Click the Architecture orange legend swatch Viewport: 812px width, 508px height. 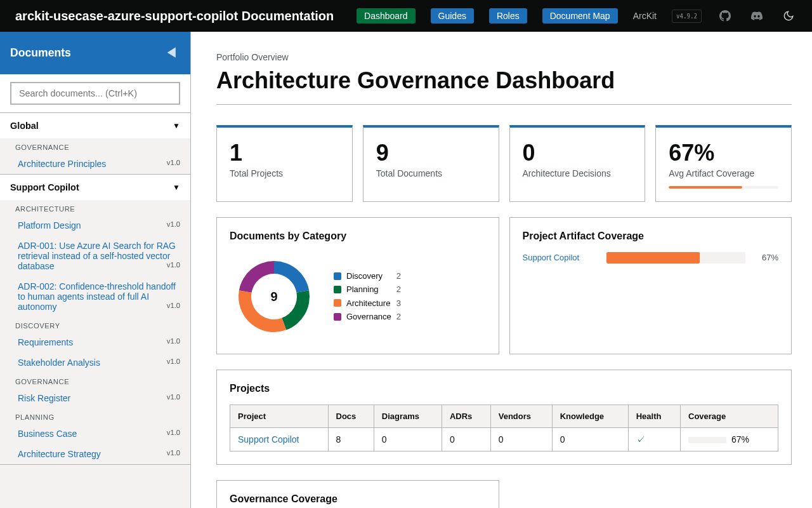(337, 303)
